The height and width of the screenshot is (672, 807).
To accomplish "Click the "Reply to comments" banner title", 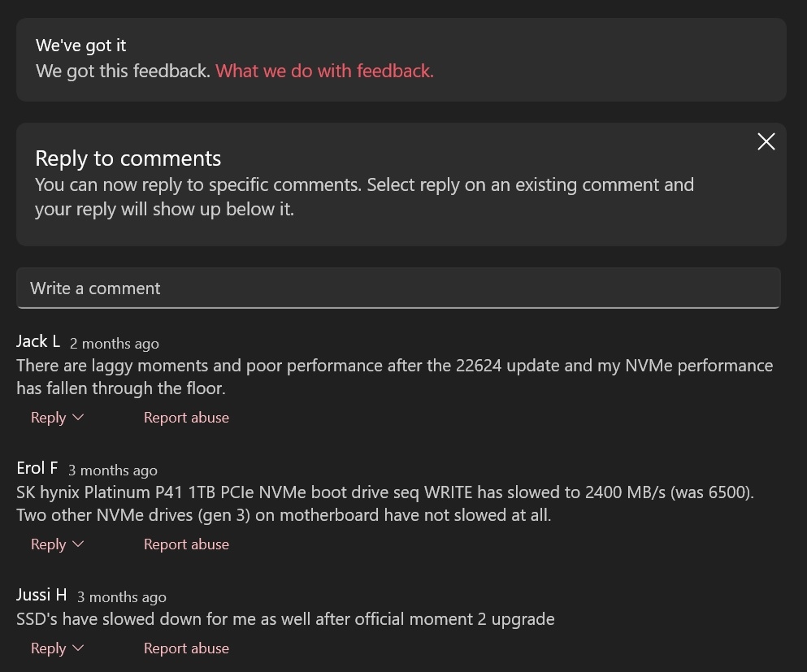I will tap(128, 158).
